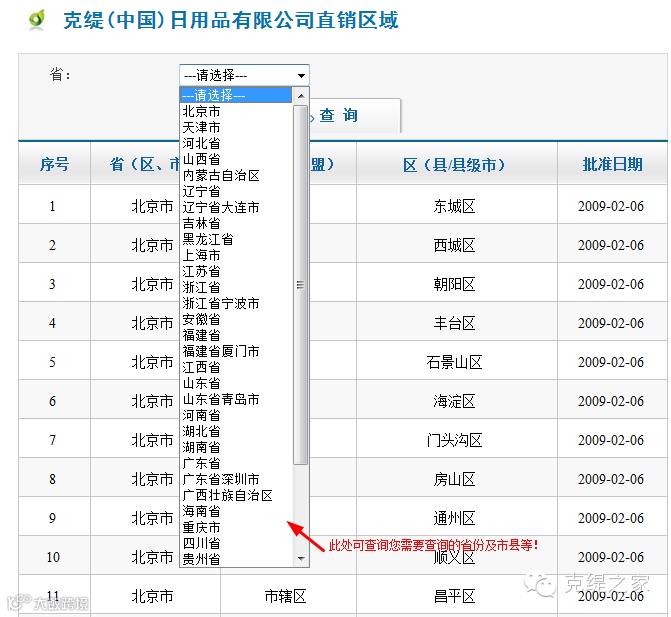The width and height of the screenshot is (671, 617).
Task: Click the 查询 search button
Action: [x=354, y=116]
